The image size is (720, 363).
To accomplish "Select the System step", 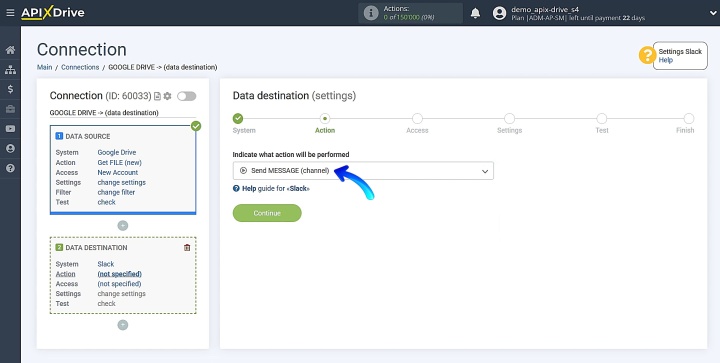I will point(238,119).
